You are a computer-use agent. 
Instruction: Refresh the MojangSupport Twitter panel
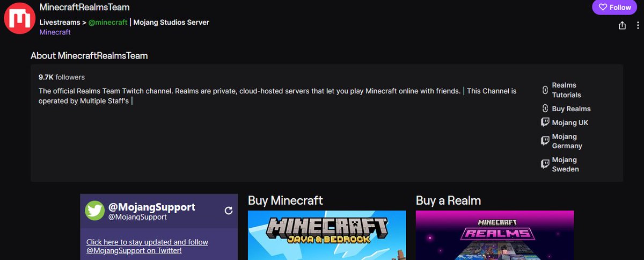(229, 211)
